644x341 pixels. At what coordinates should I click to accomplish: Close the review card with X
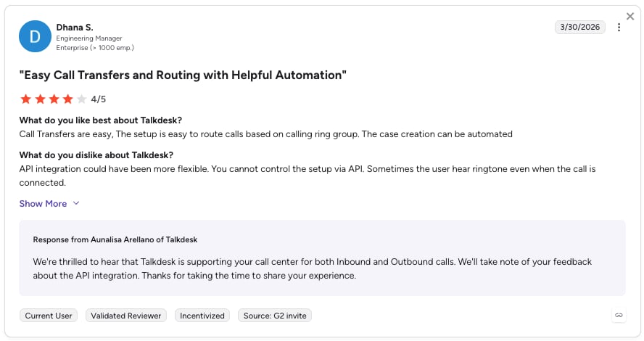click(x=630, y=17)
